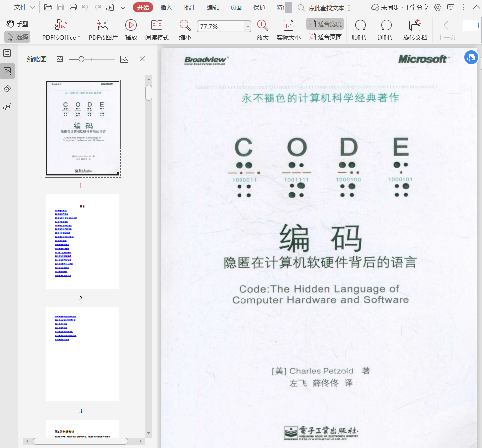Open the 页面 tab
Screen dimensions: 482x448
(236, 7)
